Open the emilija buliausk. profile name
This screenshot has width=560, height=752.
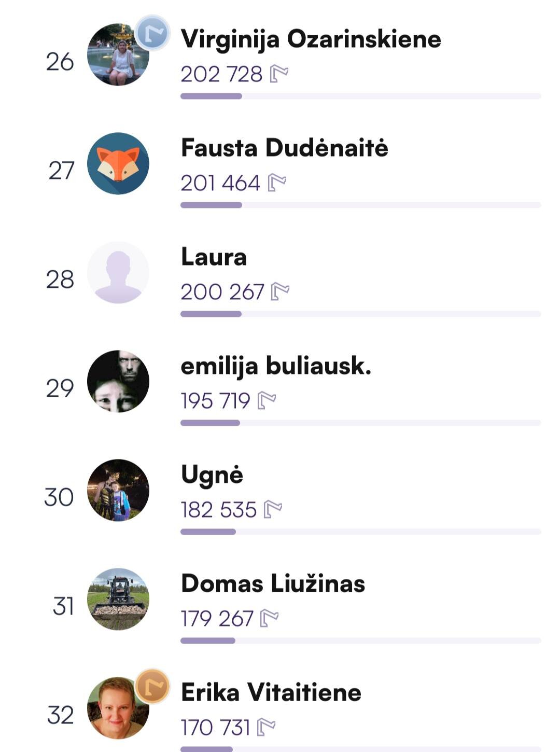(x=276, y=366)
